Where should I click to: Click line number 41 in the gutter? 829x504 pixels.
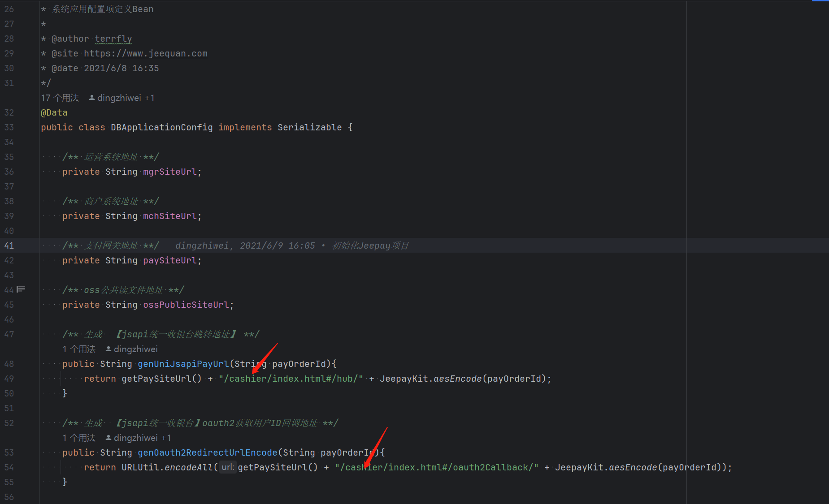(9, 246)
